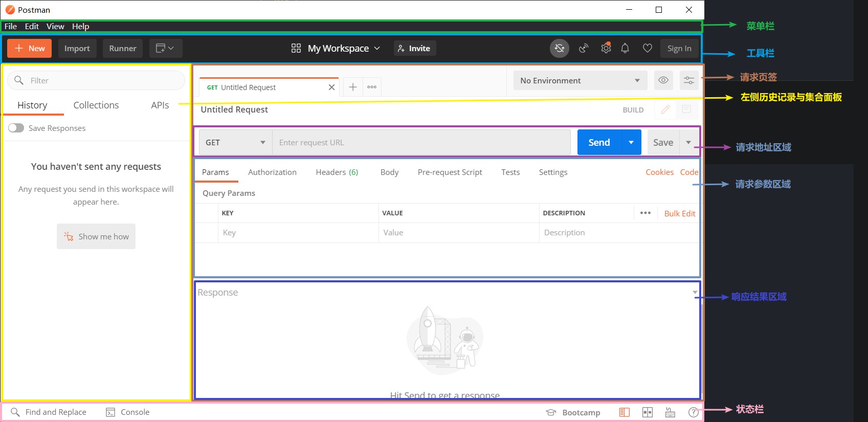
Task: Switch to the History tab
Action: (x=32, y=105)
